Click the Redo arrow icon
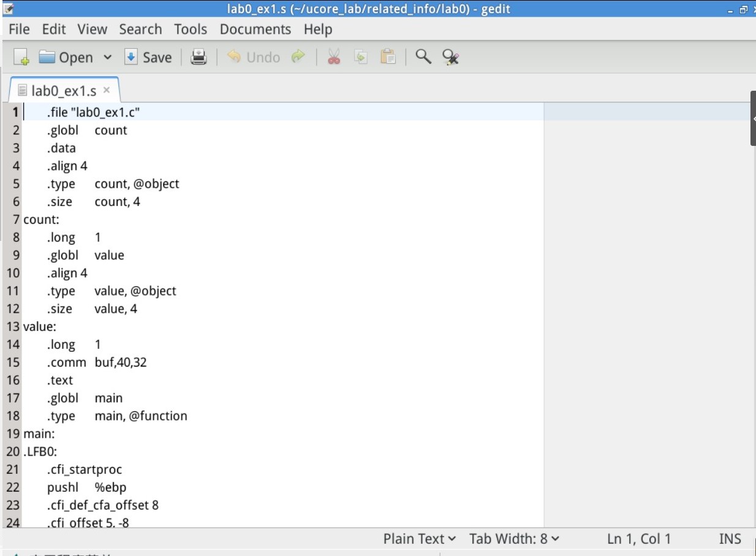Viewport: 756px width, 556px height. click(298, 57)
